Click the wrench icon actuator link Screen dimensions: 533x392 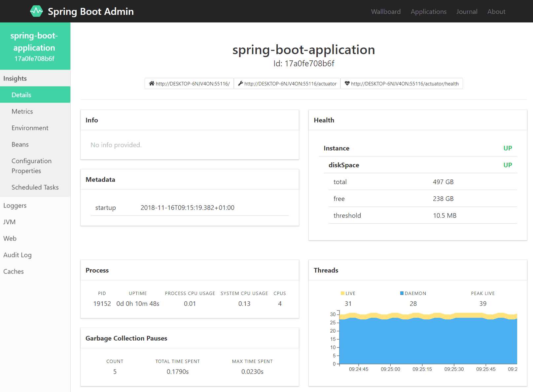(x=287, y=84)
